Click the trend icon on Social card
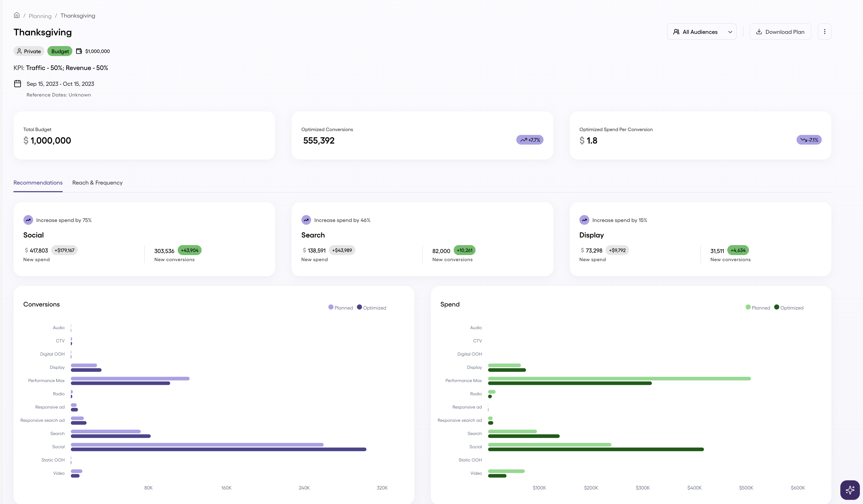The height and width of the screenshot is (504, 863). point(28,220)
